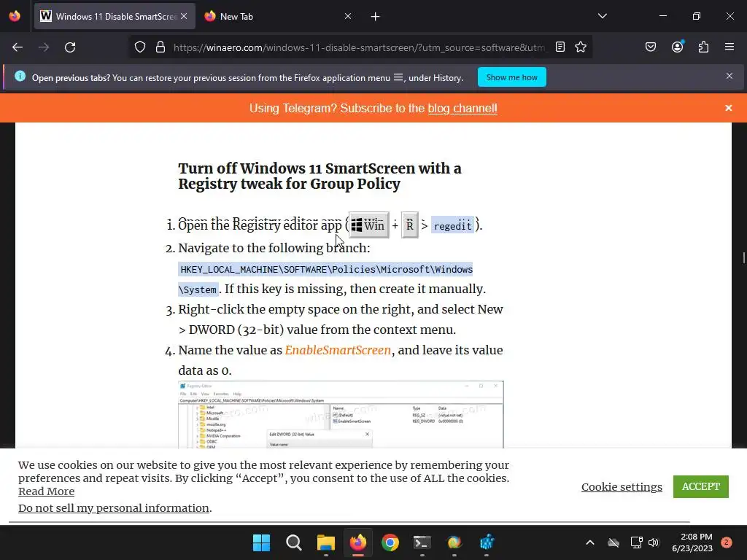Click the regedit code text

[452, 226]
